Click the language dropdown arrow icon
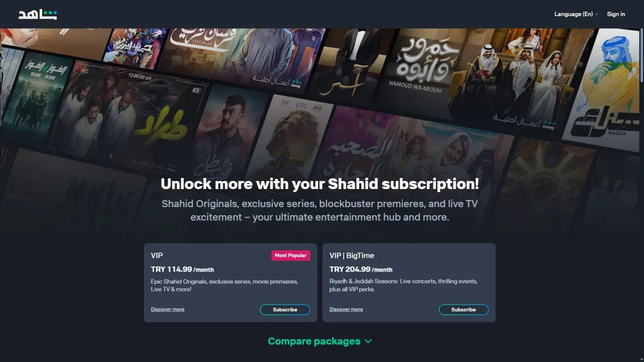This screenshot has width=644, height=362. (x=597, y=15)
